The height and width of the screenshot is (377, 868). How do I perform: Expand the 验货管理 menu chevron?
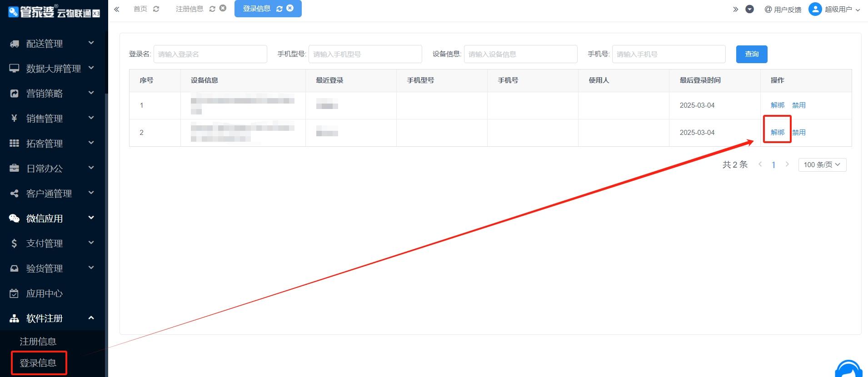point(91,268)
